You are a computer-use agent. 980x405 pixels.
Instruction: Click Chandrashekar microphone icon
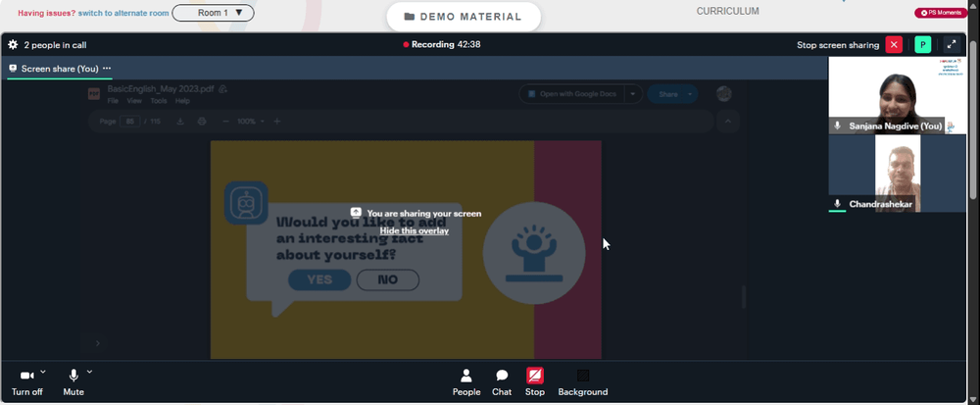[838, 204]
